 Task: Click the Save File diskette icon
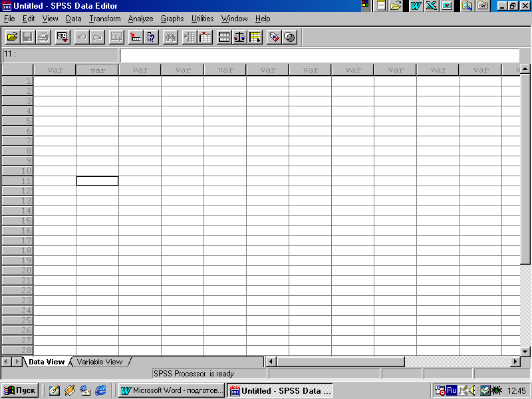[28, 37]
